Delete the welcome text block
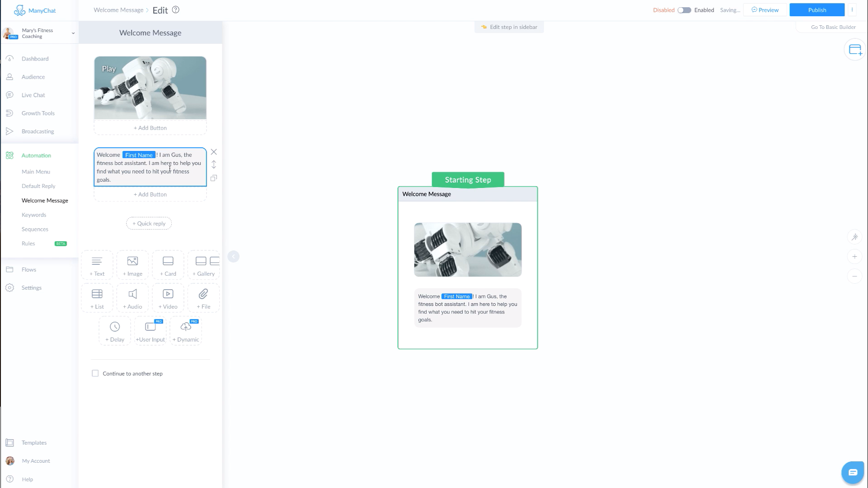868x488 pixels. point(214,152)
